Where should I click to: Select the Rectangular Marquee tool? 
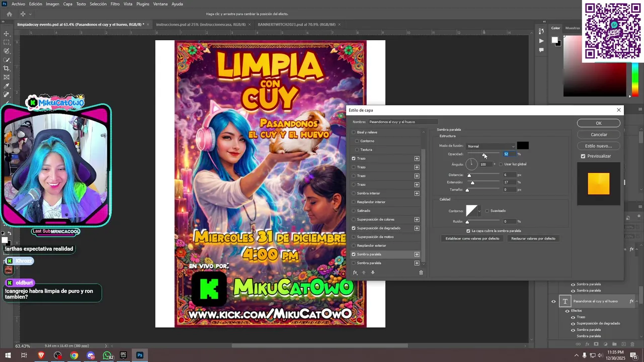(x=7, y=42)
